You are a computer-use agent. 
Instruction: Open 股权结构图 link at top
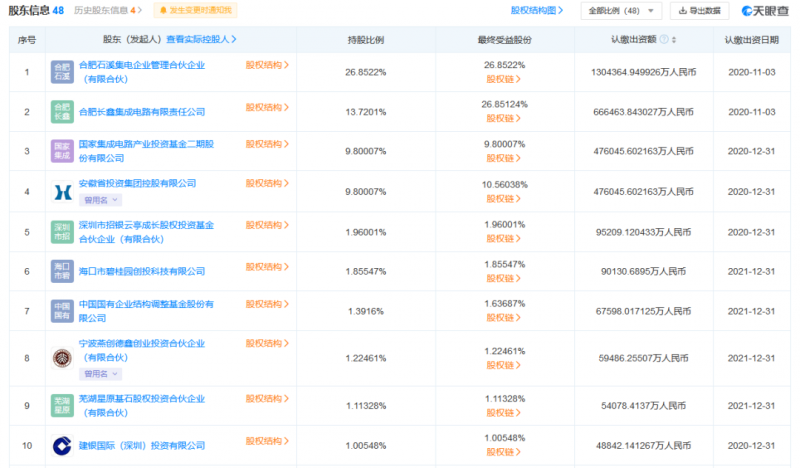point(541,11)
